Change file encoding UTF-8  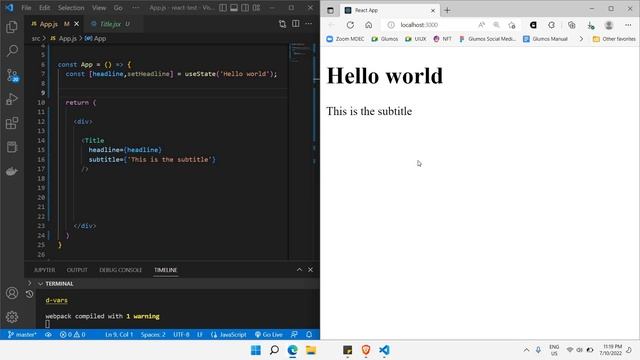point(181,334)
